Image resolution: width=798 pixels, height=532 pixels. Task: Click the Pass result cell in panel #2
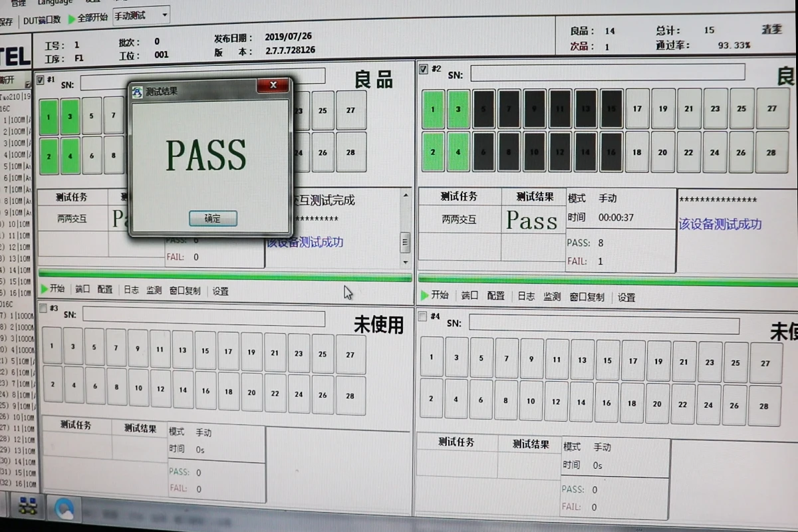point(532,220)
